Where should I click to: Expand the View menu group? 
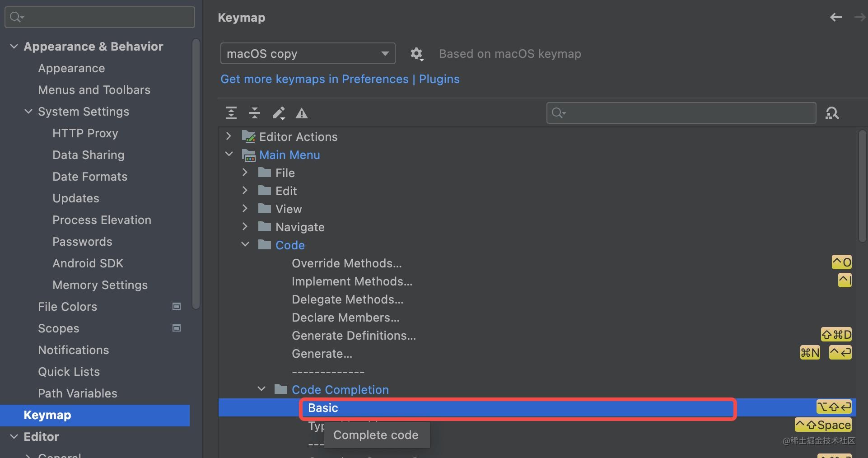[245, 208]
